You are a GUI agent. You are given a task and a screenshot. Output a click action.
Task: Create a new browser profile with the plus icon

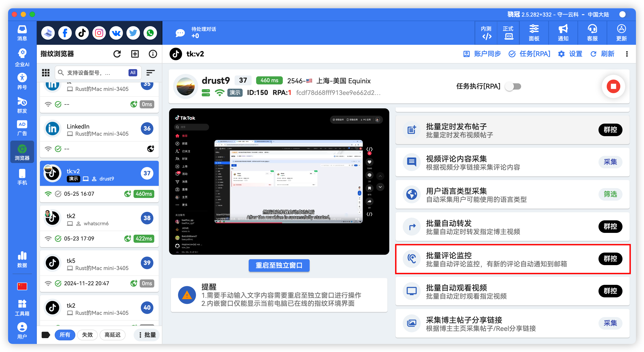[x=135, y=54]
